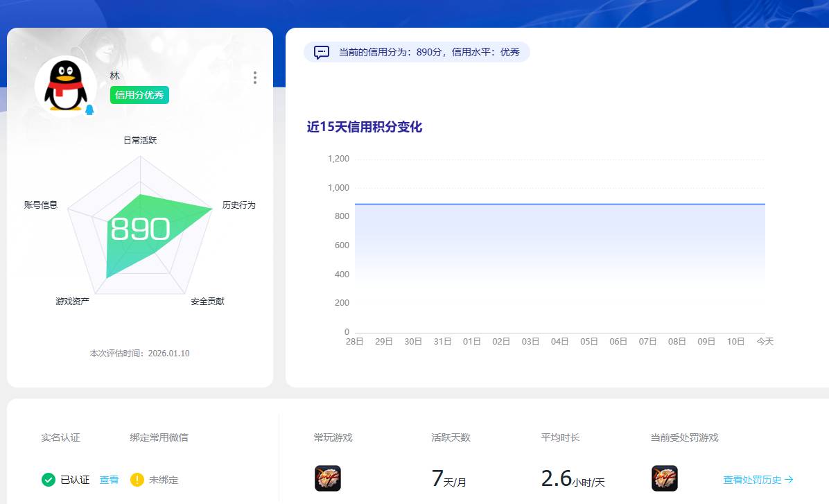This screenshot has width=829, height=504.
Task: Click the green checkmark icon beside 已认证
Action: [x=49, y=479]
